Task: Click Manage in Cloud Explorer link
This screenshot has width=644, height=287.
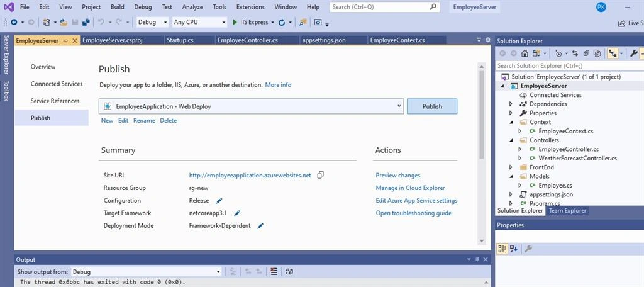Action: (x=410, y=188)
